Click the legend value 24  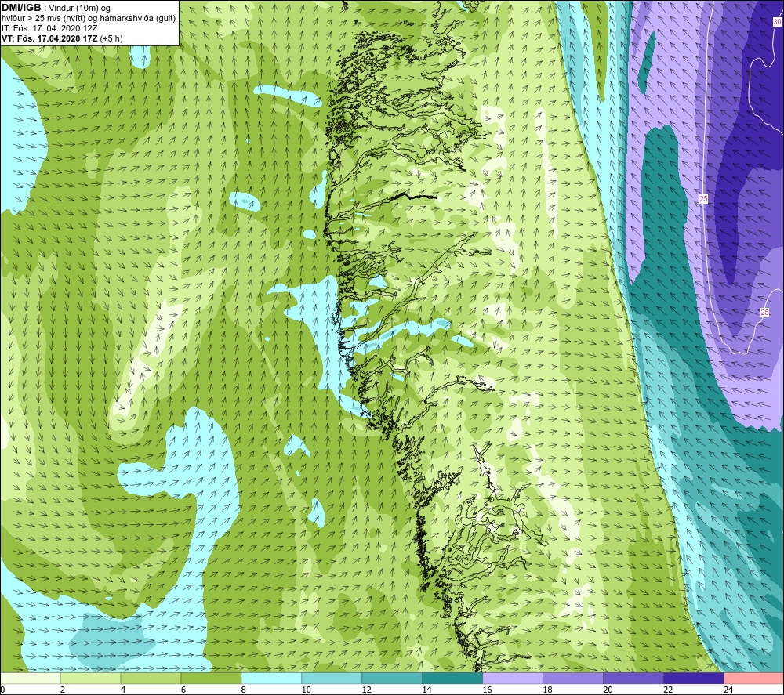coord(728,690)
